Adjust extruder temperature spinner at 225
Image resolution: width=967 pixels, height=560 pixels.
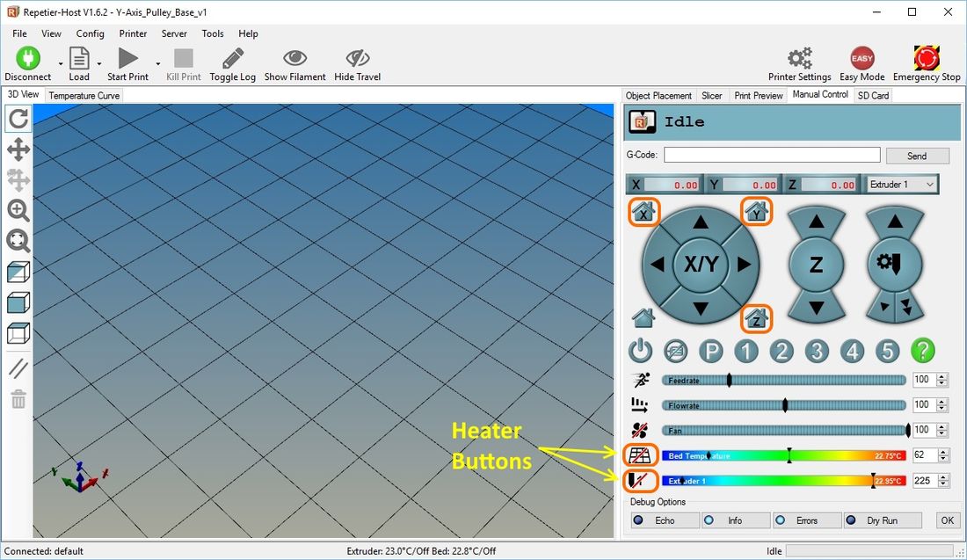tap(943, 481)
